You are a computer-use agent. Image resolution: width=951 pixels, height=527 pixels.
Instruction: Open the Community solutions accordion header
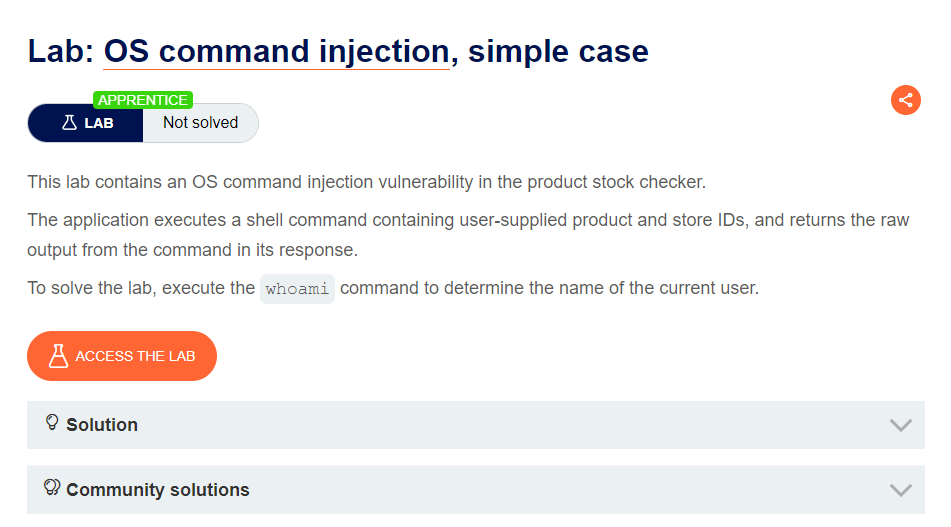pyautogui.click(x=475, y=490)
